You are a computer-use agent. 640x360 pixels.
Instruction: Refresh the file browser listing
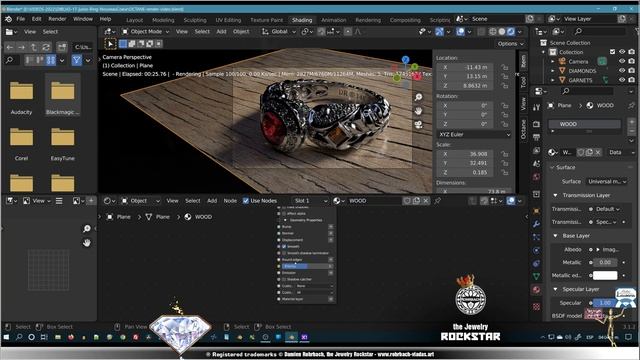click(x=46, y=47)
